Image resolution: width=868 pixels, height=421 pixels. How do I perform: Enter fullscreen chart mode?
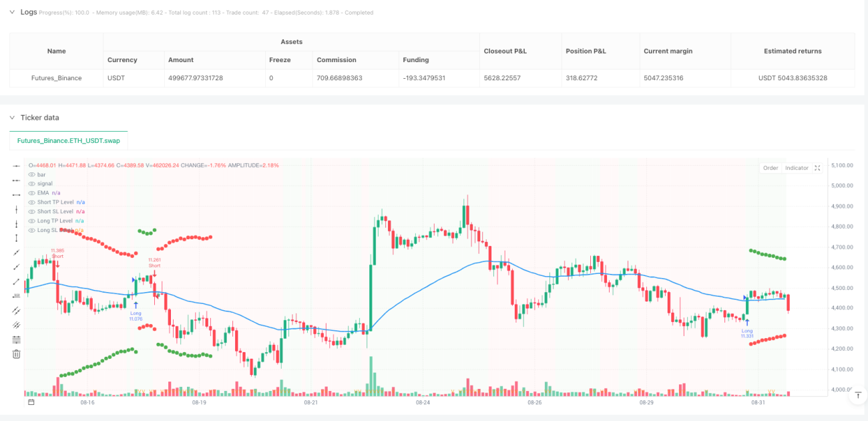(817, 168)
